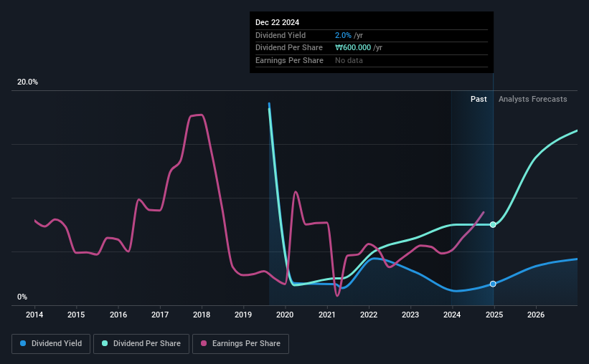
Task: Toggle the Earnings Per Share legend button
Action: (240, 344)
